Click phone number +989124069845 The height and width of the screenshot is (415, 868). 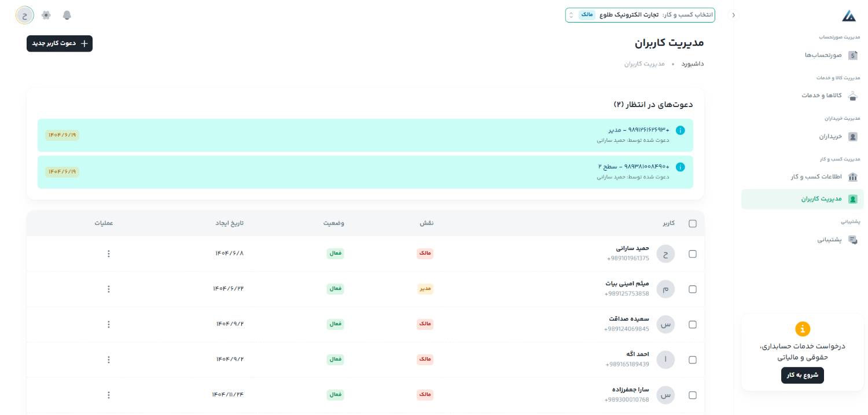point(627,329)
